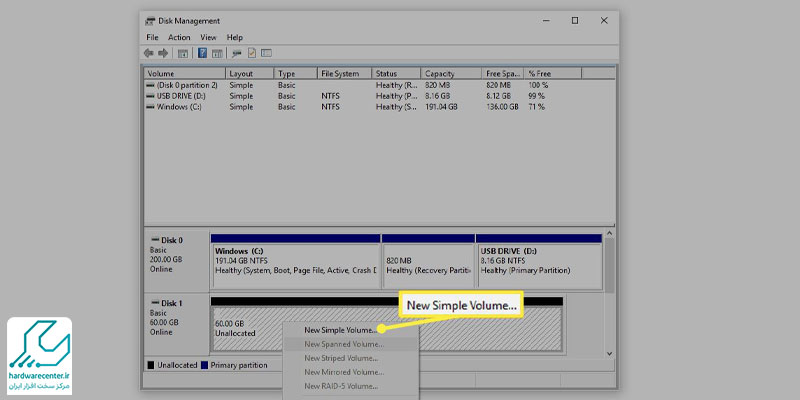Select the 820 MB Recovery Partition block on Disk 0
The image size is (800, 400).
[x=428, y=262]
